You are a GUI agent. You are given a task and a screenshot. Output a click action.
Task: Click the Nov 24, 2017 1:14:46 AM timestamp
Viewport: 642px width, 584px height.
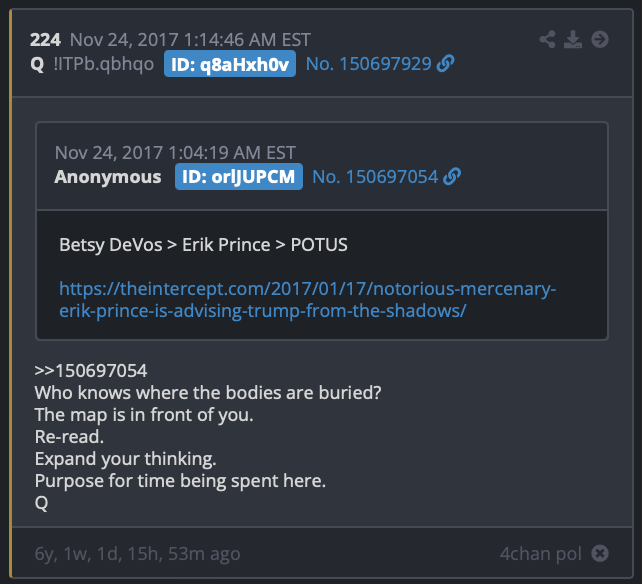[x=190, y=40]
